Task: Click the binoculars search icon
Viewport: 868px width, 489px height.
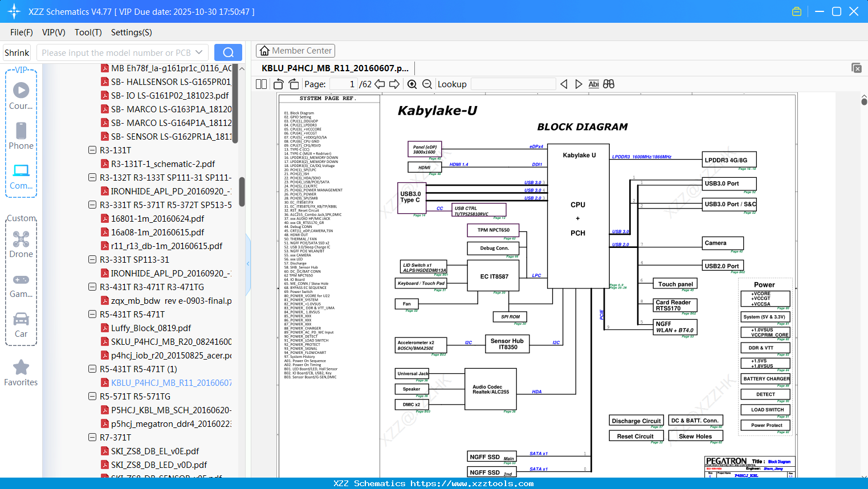Action: [x=609, y=84]
